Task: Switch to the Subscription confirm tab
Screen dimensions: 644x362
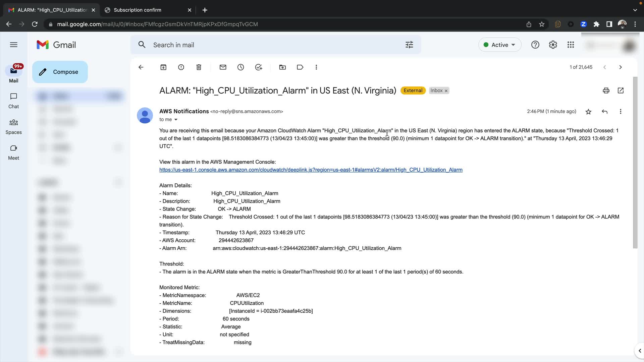Action: pos(138,10)
